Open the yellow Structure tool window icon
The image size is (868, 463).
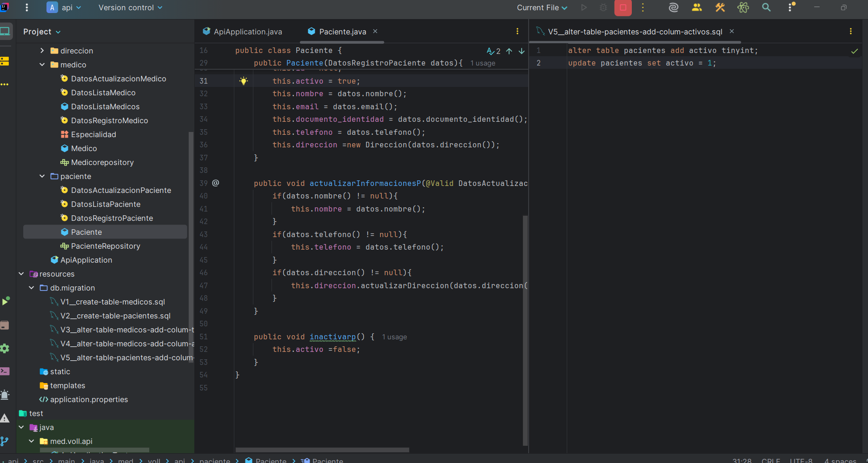click(x=5, y=61)
